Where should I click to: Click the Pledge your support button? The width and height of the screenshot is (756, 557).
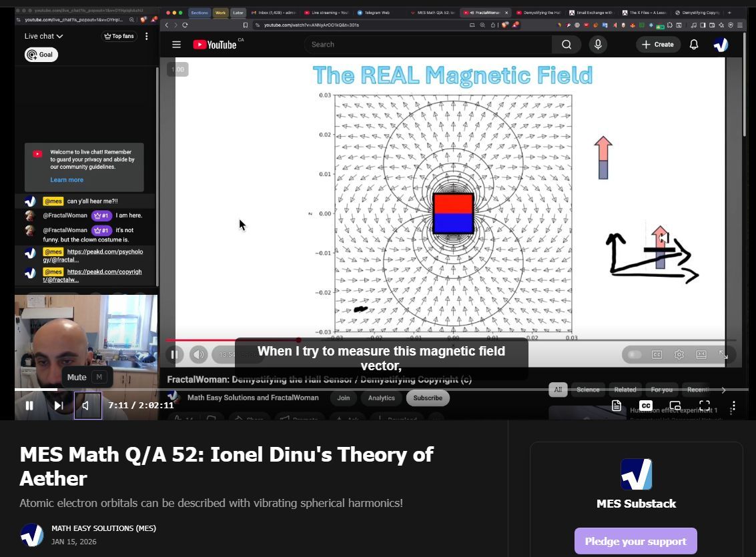(635, 541)
